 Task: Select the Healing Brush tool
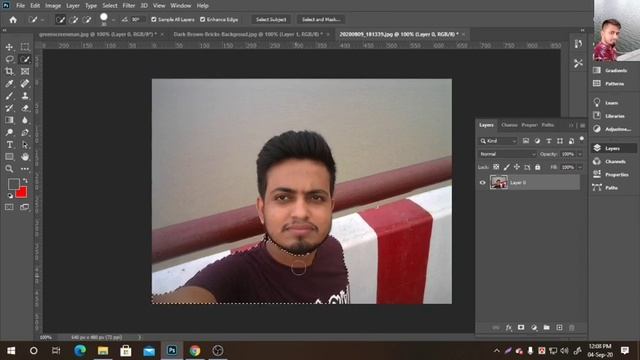(x=25, y=84)
